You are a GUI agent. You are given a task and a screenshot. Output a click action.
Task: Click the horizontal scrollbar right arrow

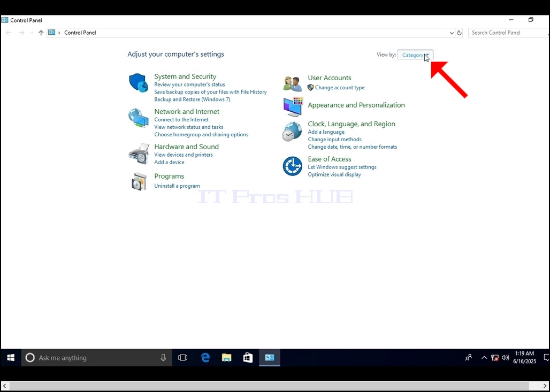(545, 386)
